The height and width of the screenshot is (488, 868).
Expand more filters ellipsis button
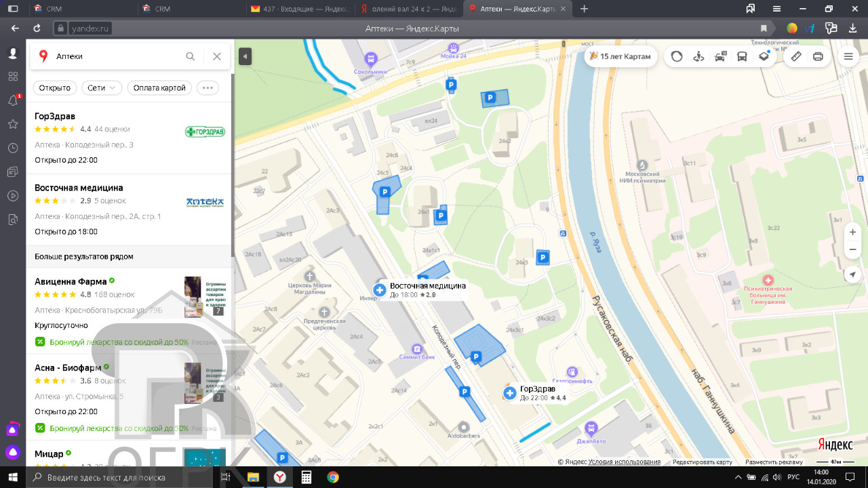click(208, 88)
